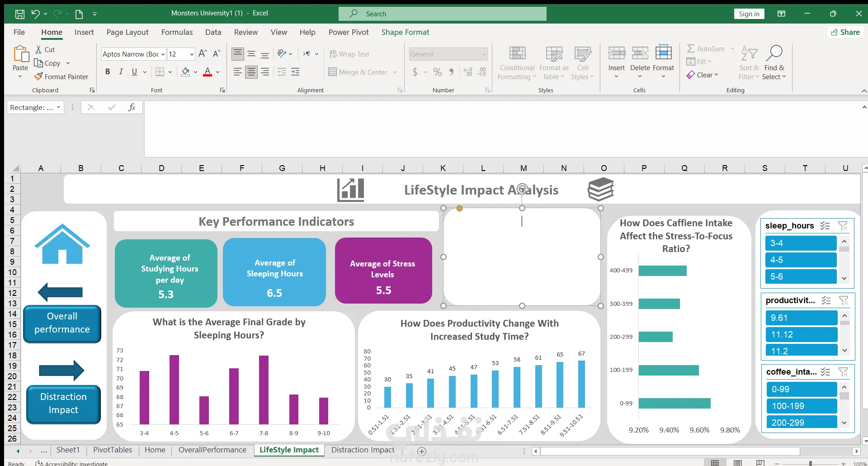Clear filter on sleep_hours slicer
Screen dimensions: 868x466
point(843,226)
